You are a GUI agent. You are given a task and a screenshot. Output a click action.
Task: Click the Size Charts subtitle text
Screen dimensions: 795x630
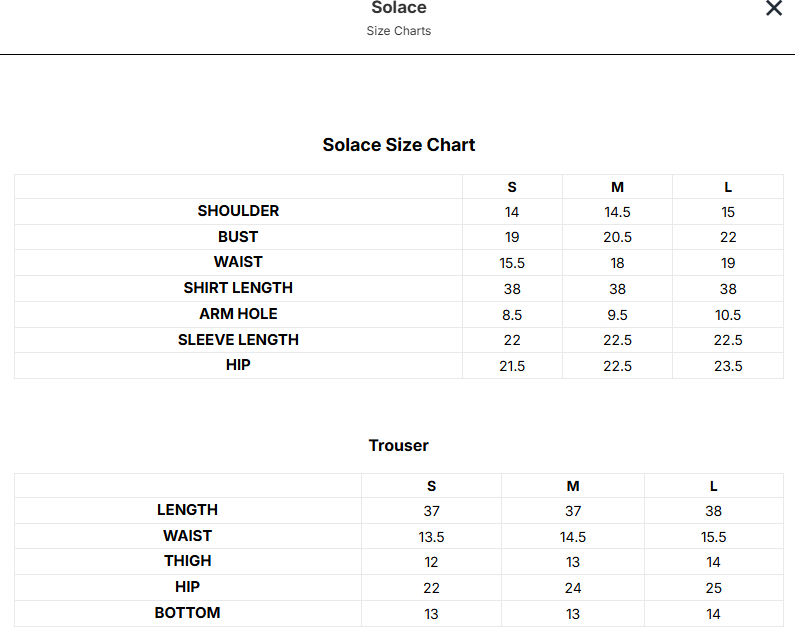(399, 31)
